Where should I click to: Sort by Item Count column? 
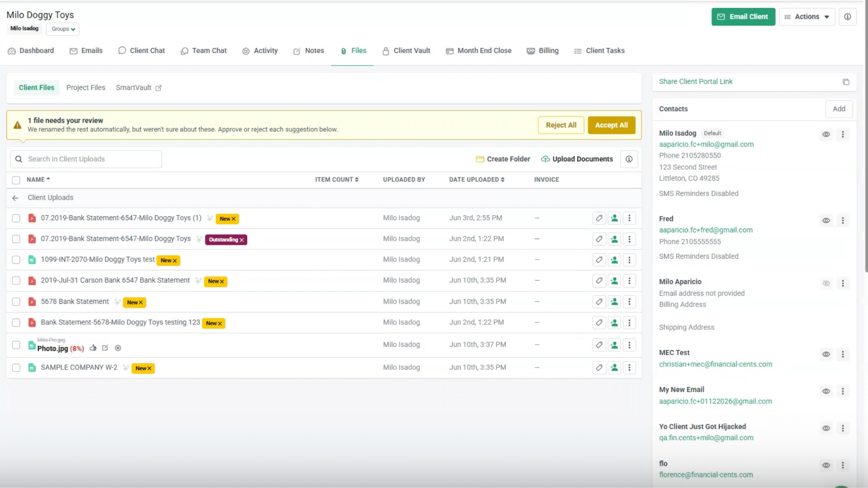pyautogui.click(x=337, y=180)
